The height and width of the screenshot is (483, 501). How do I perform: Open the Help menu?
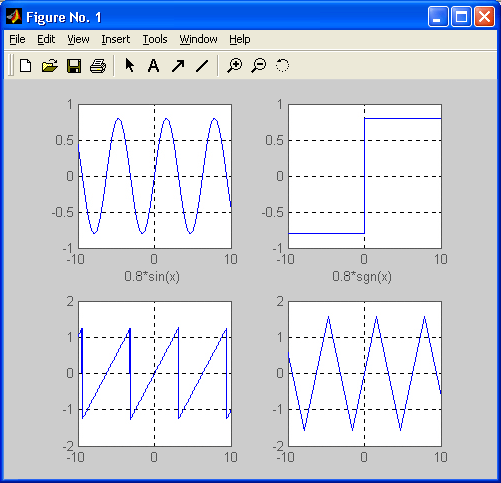coord(240,39)
